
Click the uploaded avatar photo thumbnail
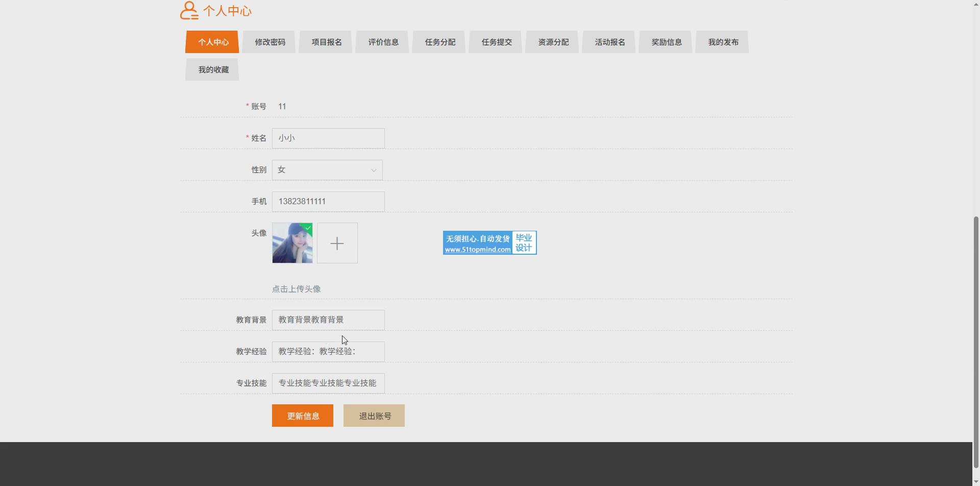click(x=292, y=244)
